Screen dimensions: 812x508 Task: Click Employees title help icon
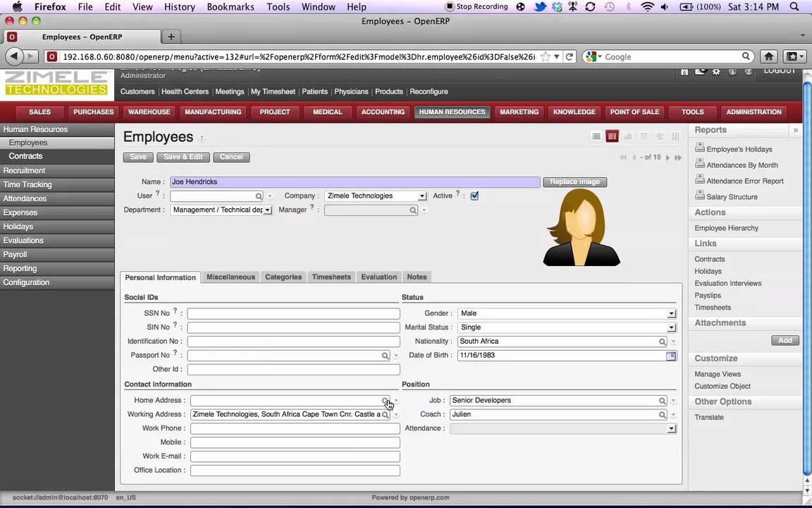pyautogui.click(x=202, y=138)
